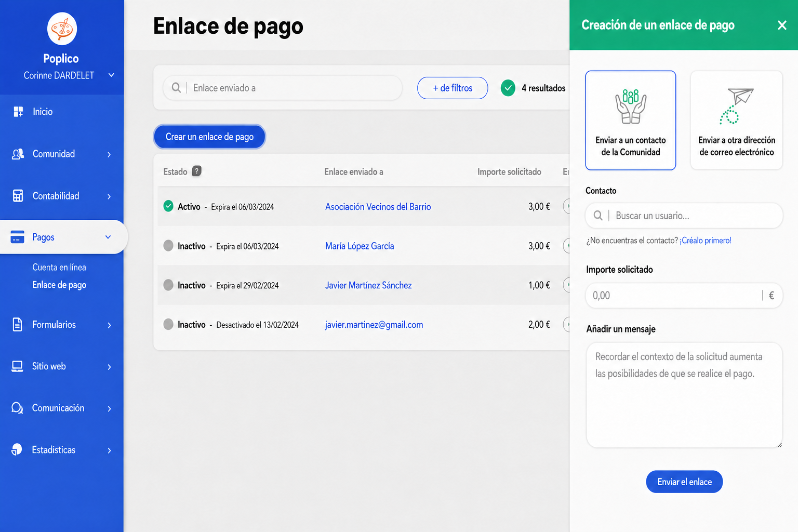Open the Estadísticas sidebar section

(54, 450)
